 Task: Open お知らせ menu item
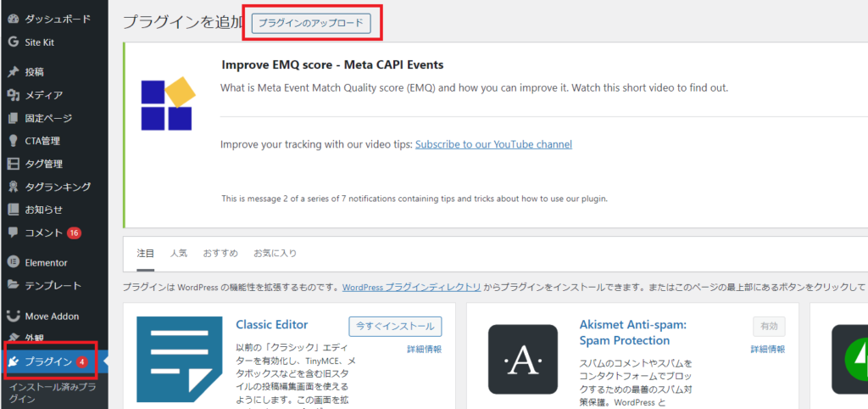point(44,210)
